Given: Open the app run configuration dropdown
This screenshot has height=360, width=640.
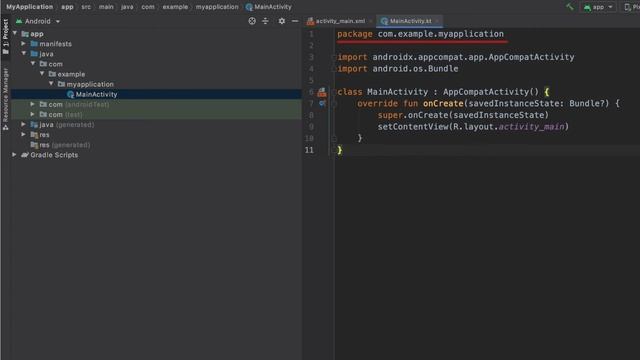Looking at the screenshot, I should coord(598,7).
